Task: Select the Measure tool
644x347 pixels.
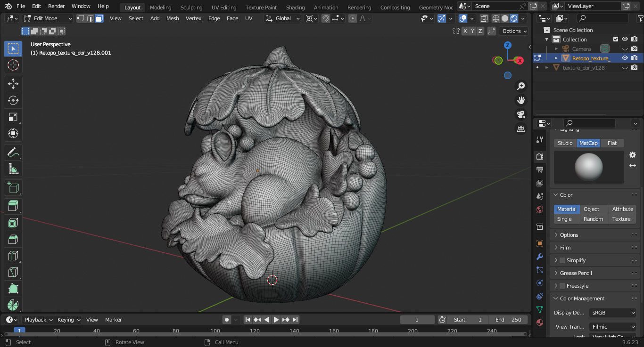Action: tap(13, 169)
